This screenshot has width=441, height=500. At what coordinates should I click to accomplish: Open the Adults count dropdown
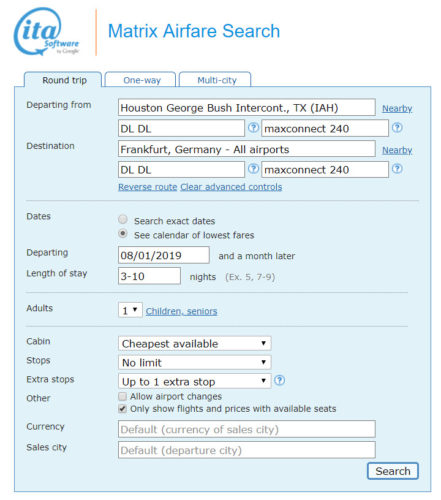[x=130, y=310]
